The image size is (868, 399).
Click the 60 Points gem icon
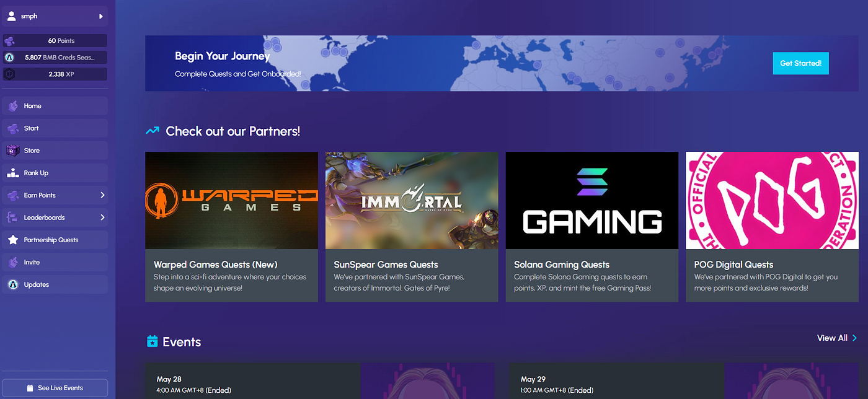point(10,41)
